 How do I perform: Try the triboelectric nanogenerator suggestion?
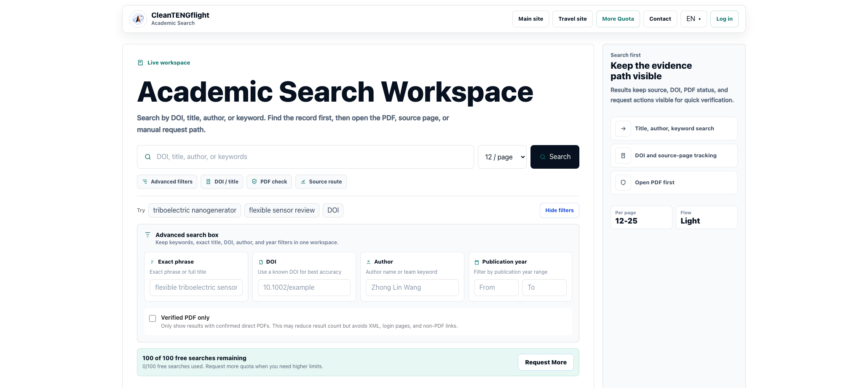[x=195, y=210]
